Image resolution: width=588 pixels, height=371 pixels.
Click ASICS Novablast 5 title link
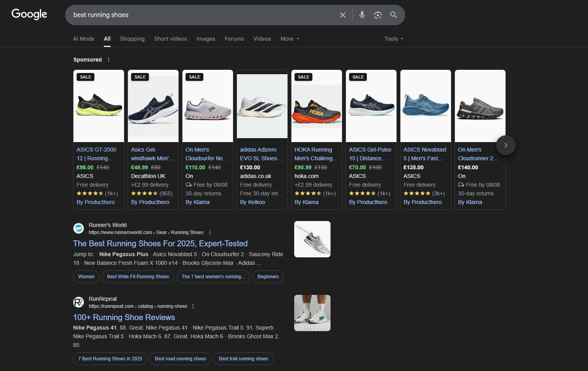point(425,154)
